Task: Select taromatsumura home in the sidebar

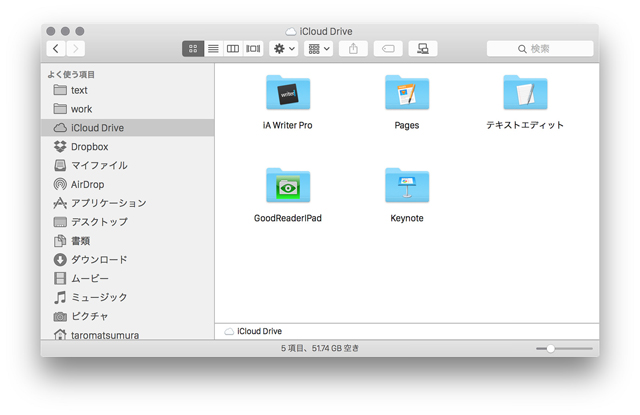Action: point(127,334)
